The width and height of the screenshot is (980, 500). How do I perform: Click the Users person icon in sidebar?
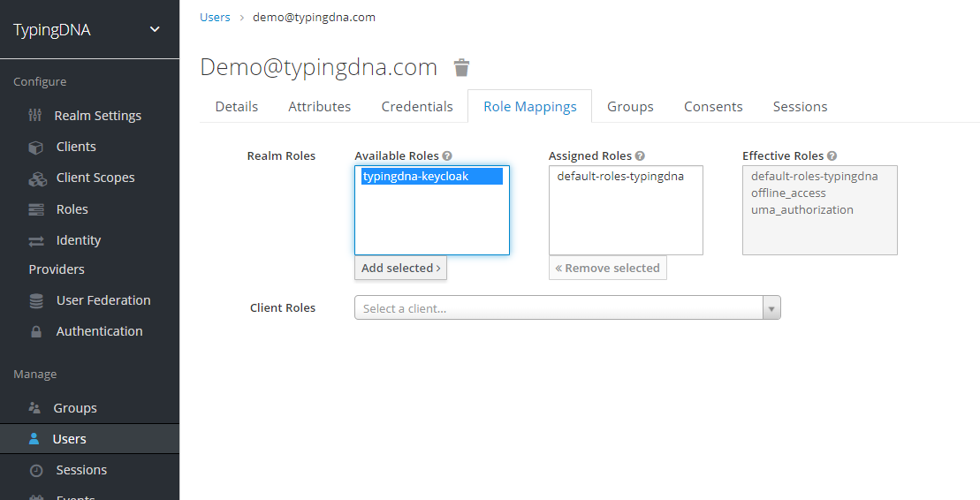34,439
